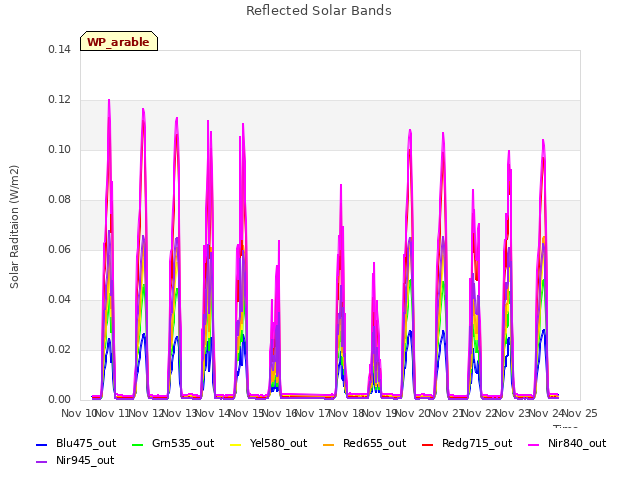This screenshot has height=480, width=640.
Task: Click the orange Red655_out legend color marker
Action: [x=328, y=444]
